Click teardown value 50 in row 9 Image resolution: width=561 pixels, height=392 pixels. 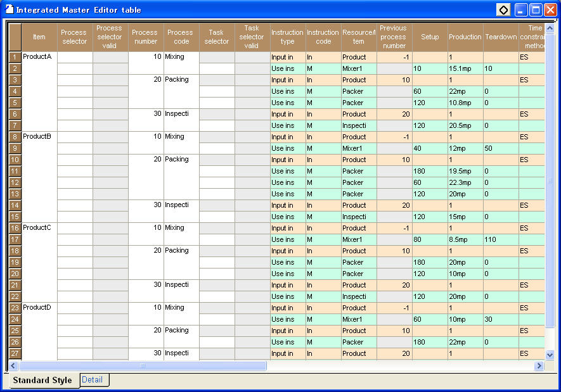[501, 148]
